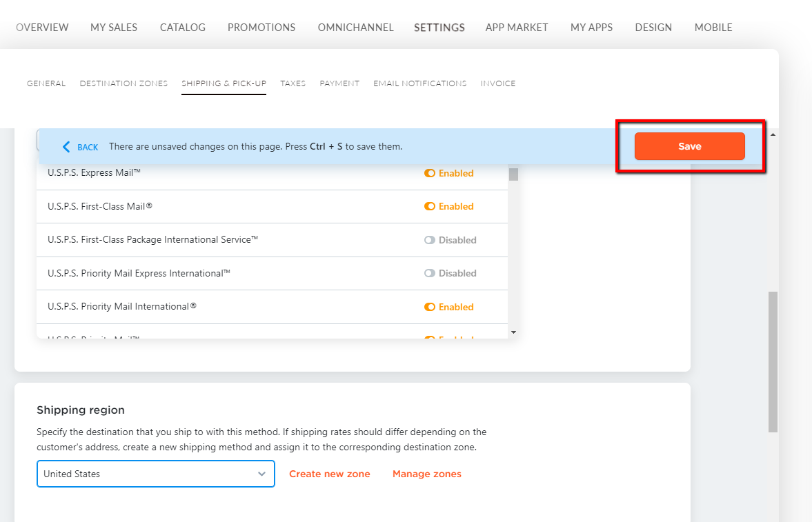
Task: Enable Priority Mail Express International toggle
Action: coord(429,273)
